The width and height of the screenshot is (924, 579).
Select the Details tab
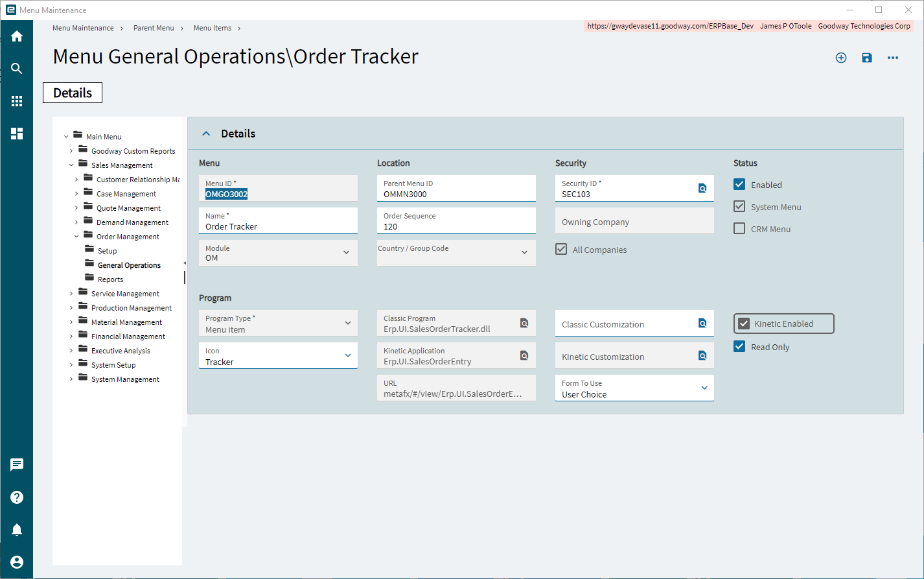click(73, 93)
